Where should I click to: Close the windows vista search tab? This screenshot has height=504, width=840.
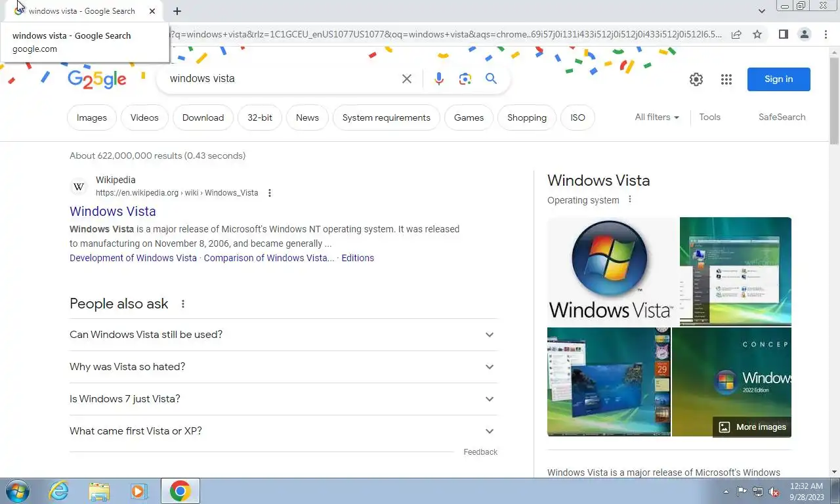pos(152,11)
